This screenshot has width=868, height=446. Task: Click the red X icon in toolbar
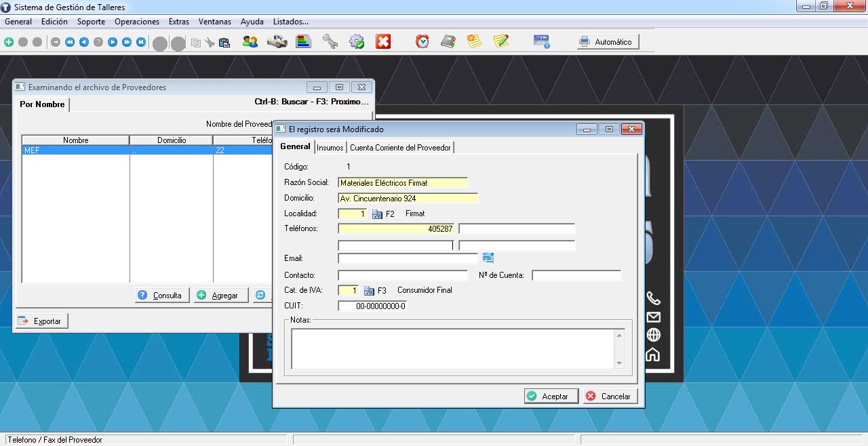[x=383, y=42]
